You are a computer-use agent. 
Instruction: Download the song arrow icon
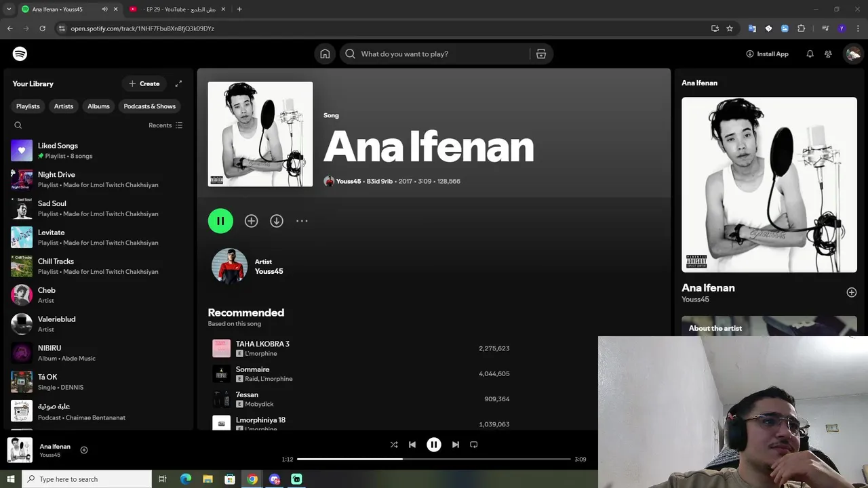[x=277, y=221]
